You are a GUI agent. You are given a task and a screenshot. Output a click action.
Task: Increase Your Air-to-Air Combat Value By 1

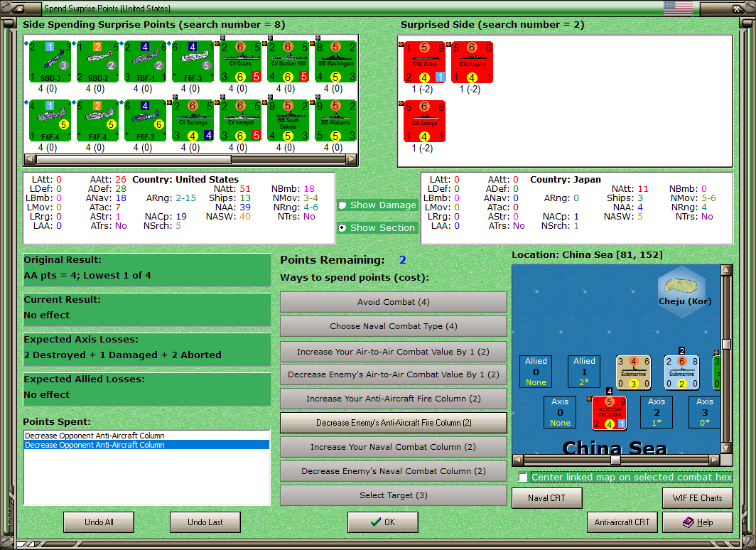[394, 352]
